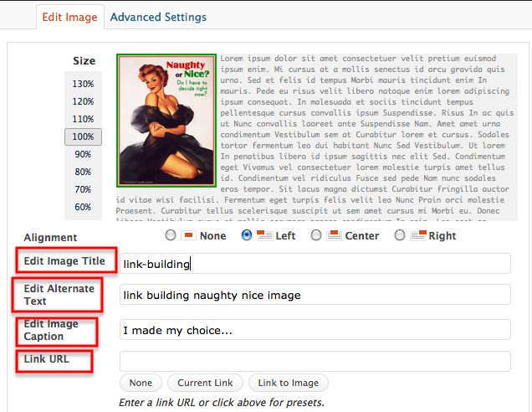Click the Naughty or Nice preview image
This screenshot has width=532, height=412.
coord(166,121)
